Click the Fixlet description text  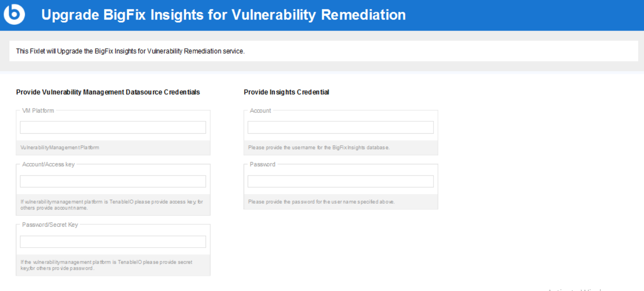[130, 51]
